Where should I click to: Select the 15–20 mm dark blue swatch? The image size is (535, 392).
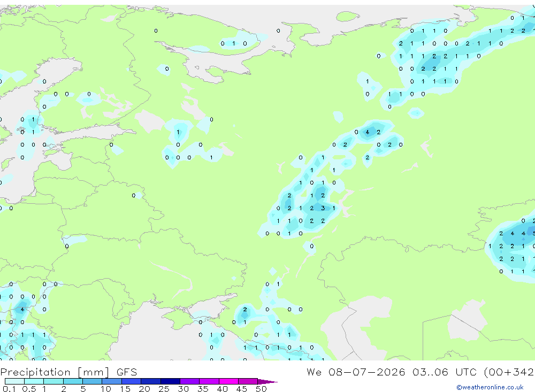[x=131, y=381]
